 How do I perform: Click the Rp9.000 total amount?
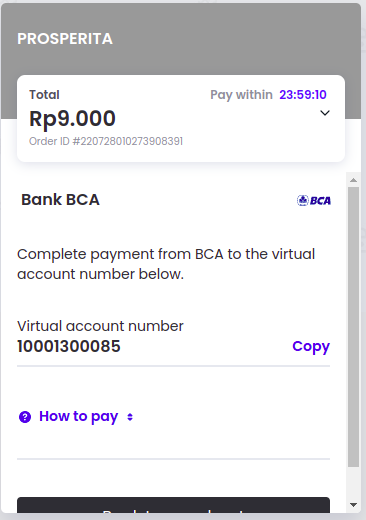[72, 119]
